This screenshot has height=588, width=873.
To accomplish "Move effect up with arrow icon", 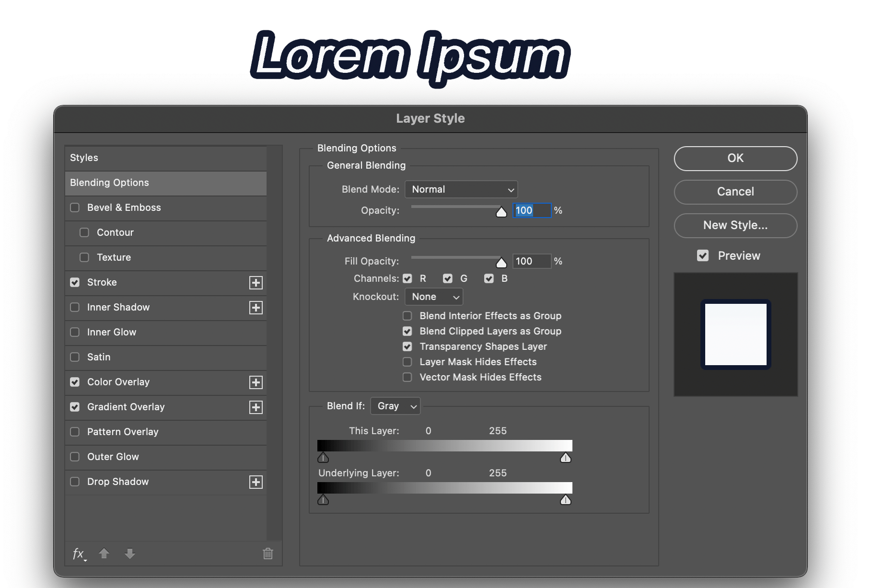I will pos(105,553).
